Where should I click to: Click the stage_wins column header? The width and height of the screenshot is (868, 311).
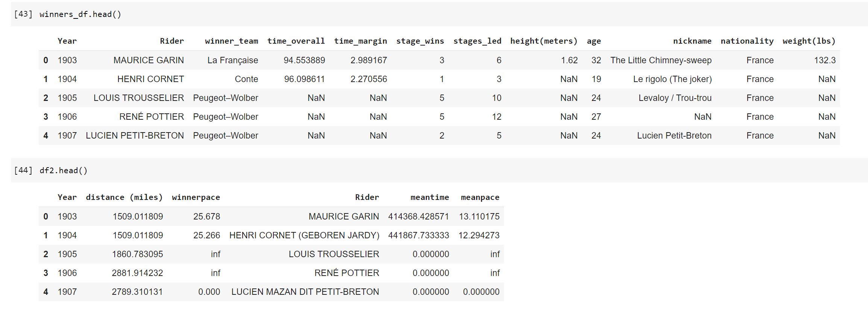click(420, 41)
